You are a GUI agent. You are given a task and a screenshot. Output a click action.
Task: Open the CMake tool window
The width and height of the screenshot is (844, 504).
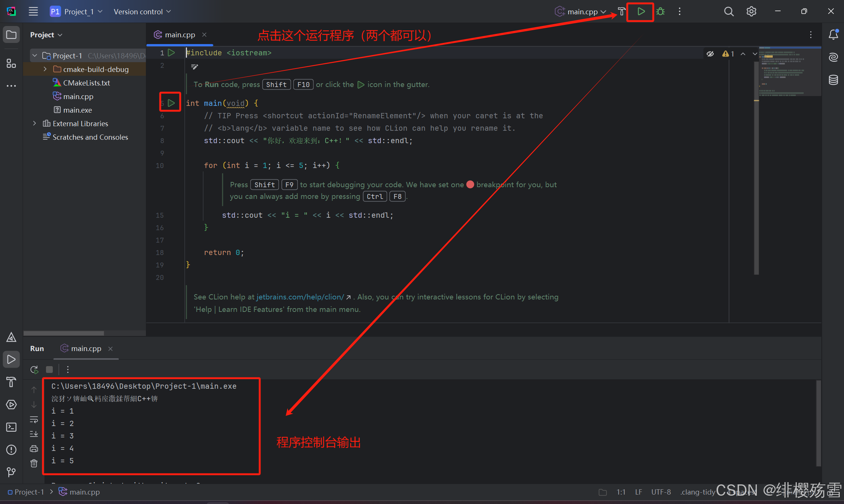point(11,338)
